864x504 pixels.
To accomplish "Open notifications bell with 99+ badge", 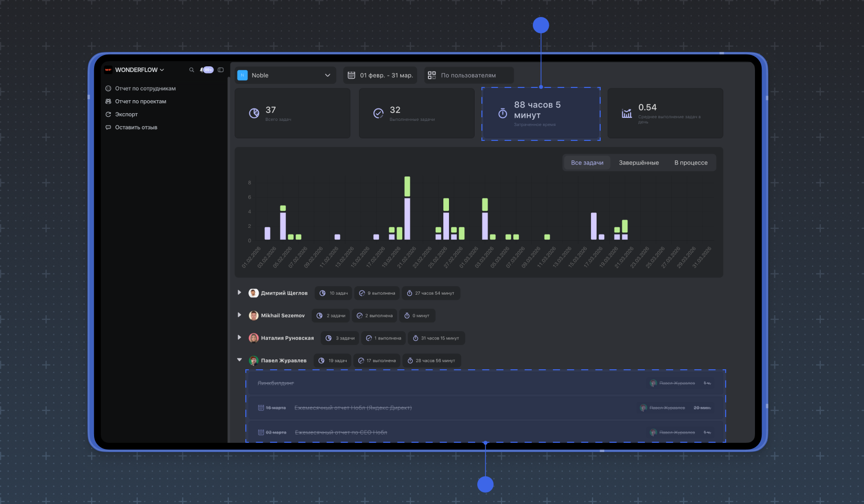I will coord(207,70).
